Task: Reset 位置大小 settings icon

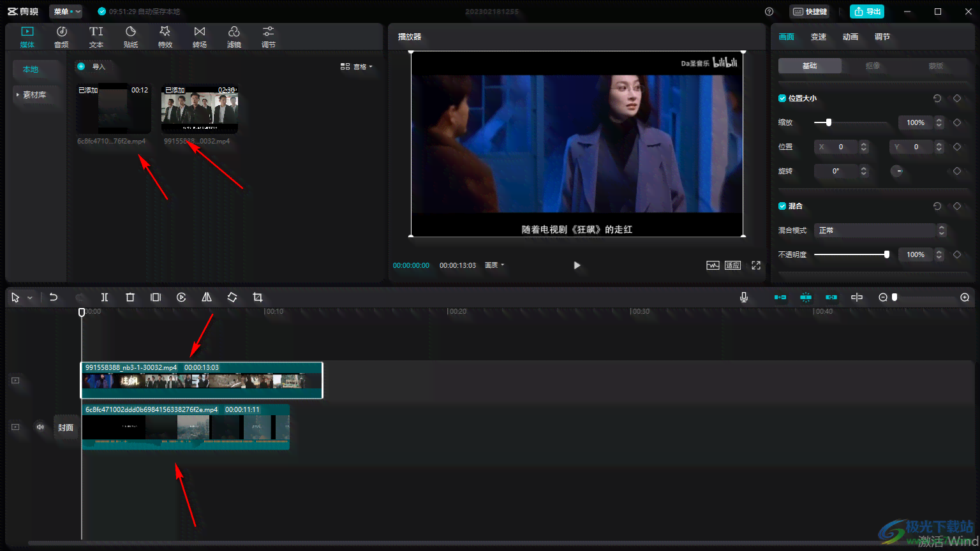Action: tap(937, 98)
